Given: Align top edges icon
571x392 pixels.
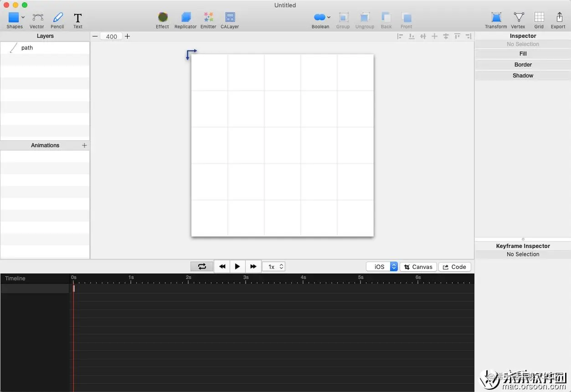Looking at the screenshot, I should (457, 36).
